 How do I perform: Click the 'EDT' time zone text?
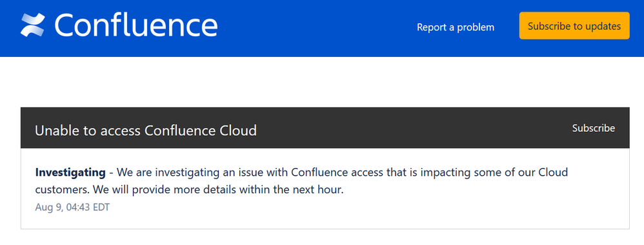(101, 207)
